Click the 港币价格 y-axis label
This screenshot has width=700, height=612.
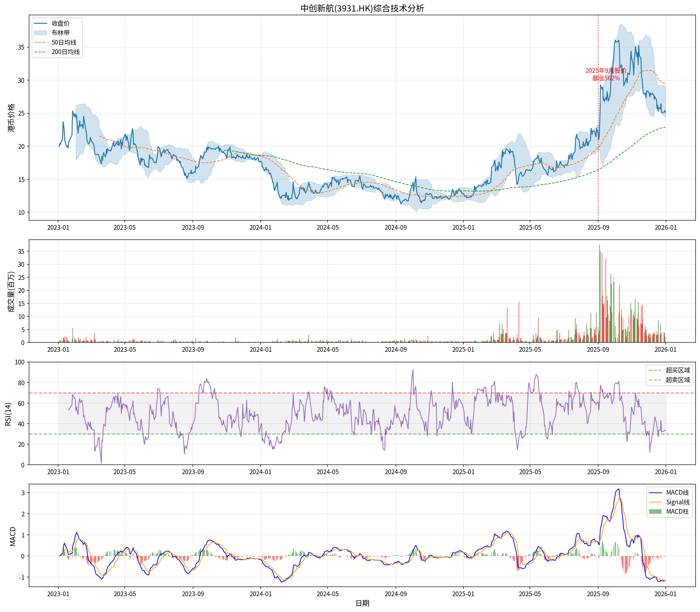(x=11, y=118)
